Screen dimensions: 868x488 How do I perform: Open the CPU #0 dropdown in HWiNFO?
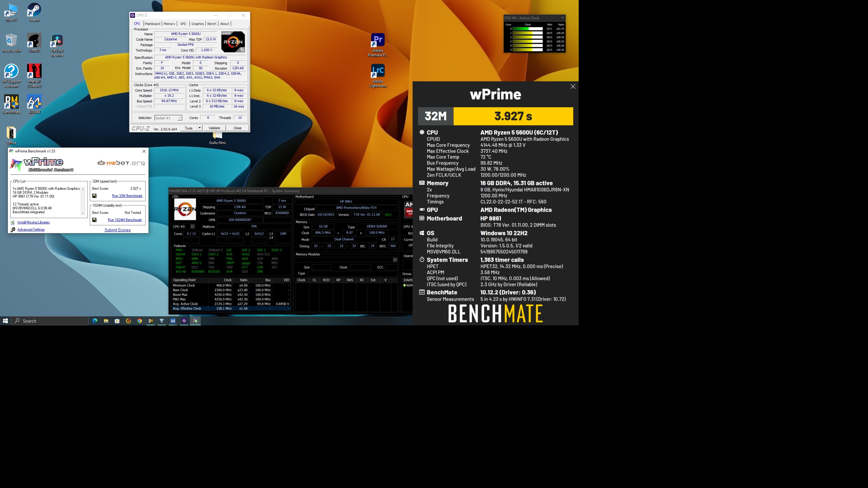tap(192, 227)
